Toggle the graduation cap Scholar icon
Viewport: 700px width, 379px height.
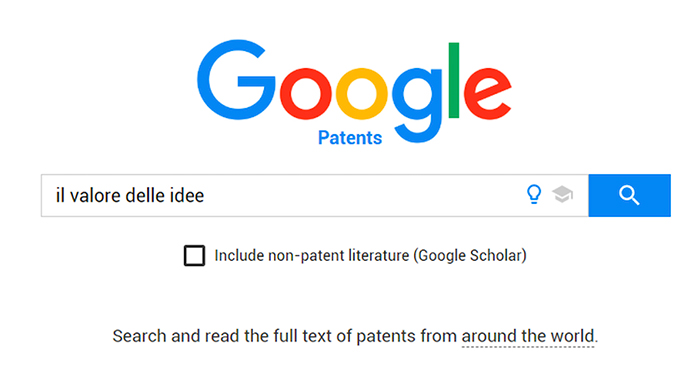(x=562, y=195)
